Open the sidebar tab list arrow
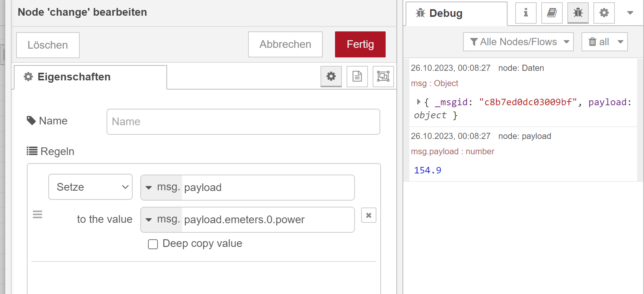The height and width of the screenshot is (294, 644). point(630,13)
